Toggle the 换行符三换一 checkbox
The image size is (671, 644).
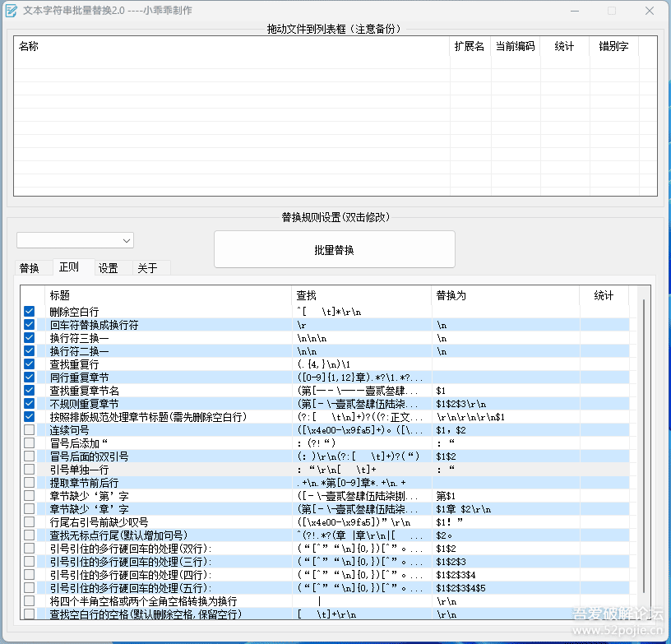click(30, 337)
